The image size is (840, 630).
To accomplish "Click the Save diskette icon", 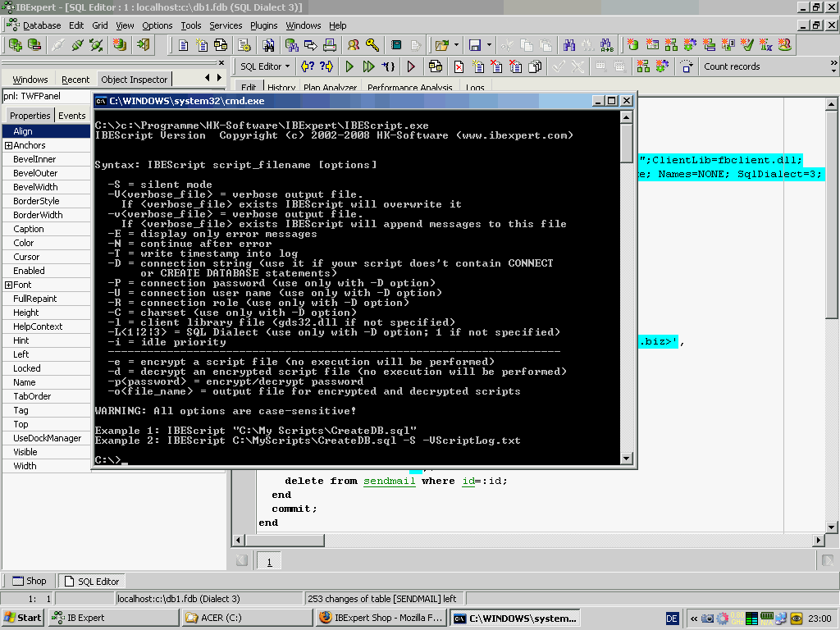I will (x=475, y=46).
